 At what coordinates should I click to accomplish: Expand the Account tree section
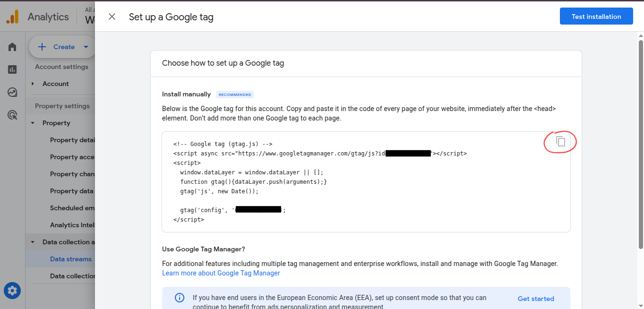point(33,84)
